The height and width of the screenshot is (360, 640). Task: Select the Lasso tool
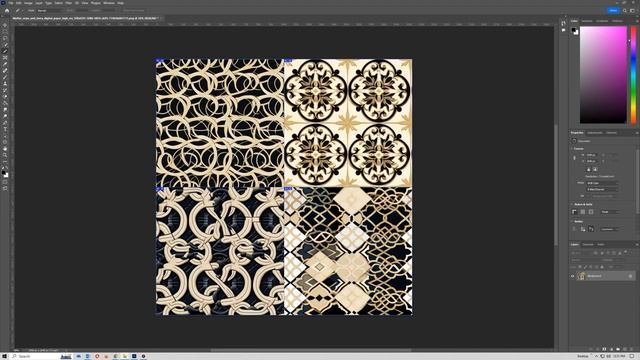pyautogui.click(x=5, y=38)
